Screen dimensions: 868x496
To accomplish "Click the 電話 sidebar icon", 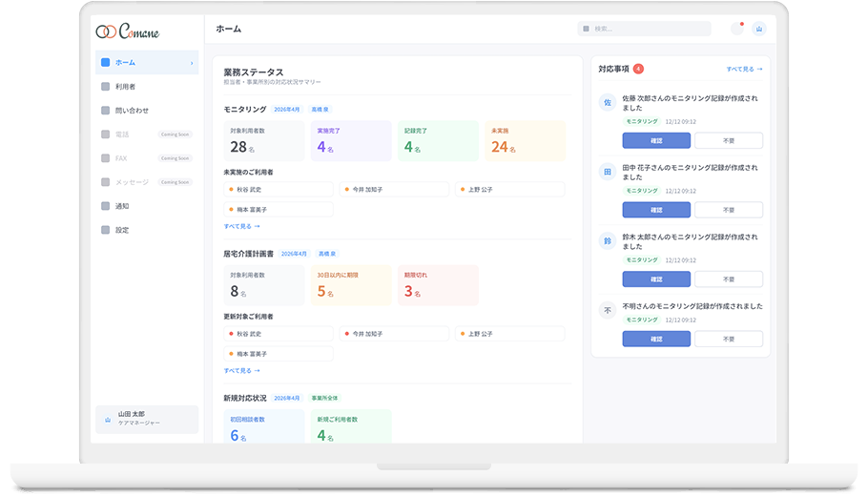I will pyautogui.click(x=105, y=134).
